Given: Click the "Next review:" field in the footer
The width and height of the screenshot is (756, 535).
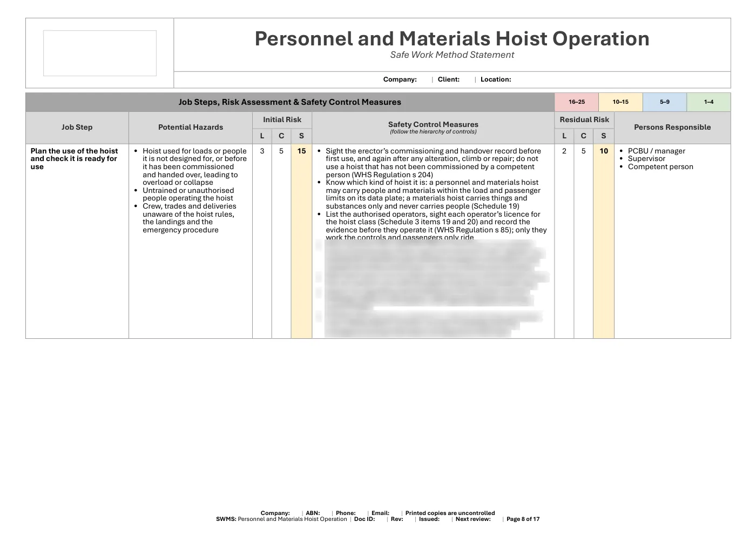Looking at the screenshot, I should coord(473,519).
